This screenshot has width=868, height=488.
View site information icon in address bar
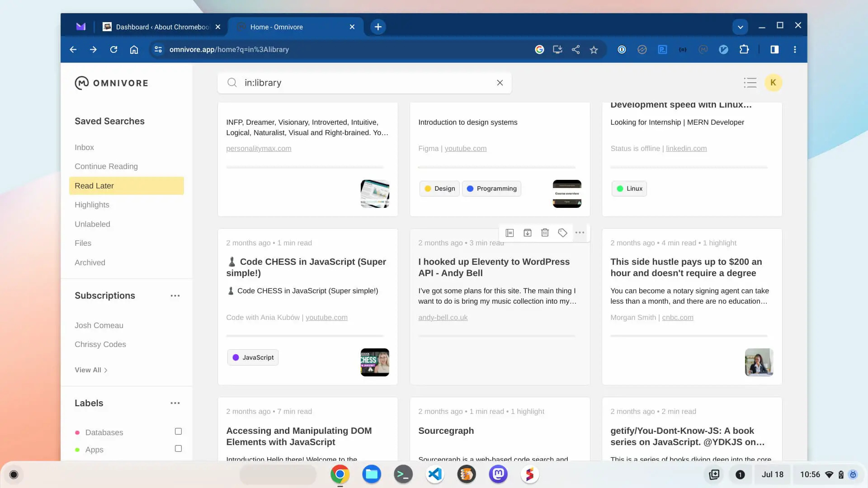tap(158, 50)
